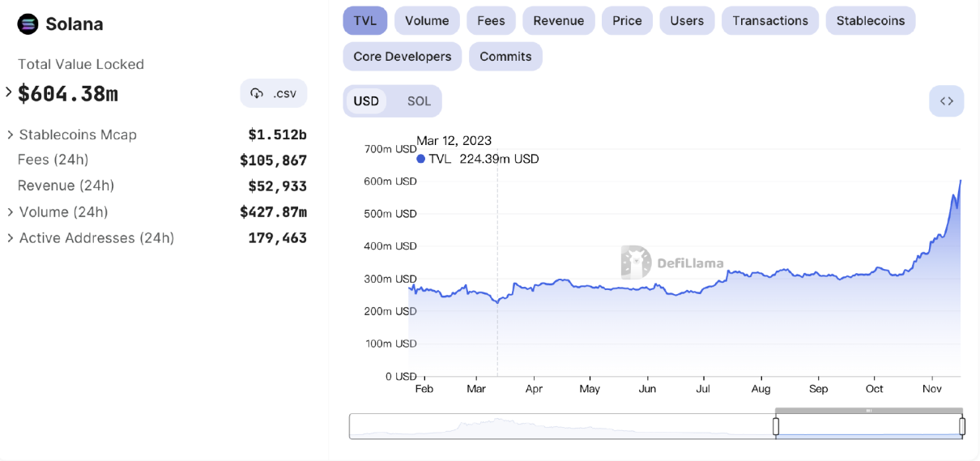Show the Commits chart

tap(505, 57)
